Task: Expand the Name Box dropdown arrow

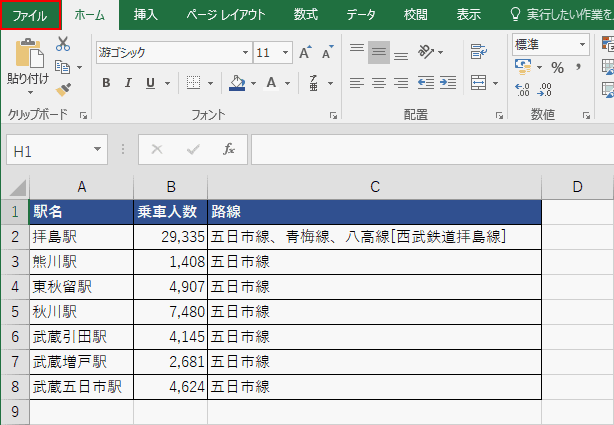Action: tap(98, 149)
